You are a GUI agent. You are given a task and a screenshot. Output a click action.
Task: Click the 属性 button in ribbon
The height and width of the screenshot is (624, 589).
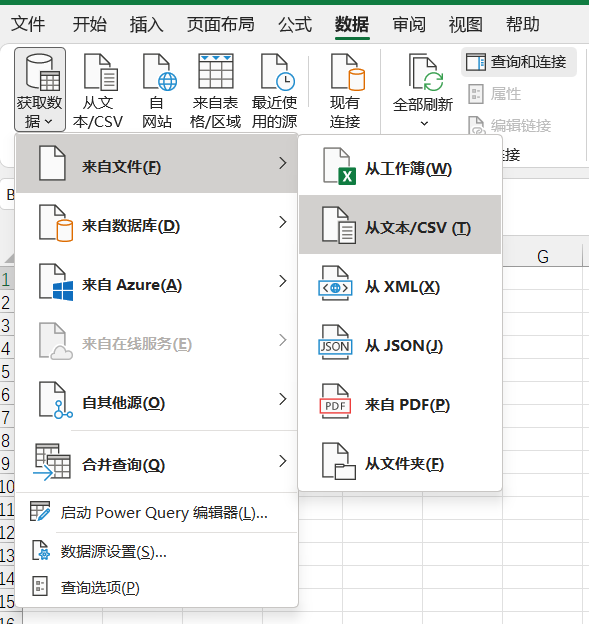pyautogui.click(x=495, y=94)
